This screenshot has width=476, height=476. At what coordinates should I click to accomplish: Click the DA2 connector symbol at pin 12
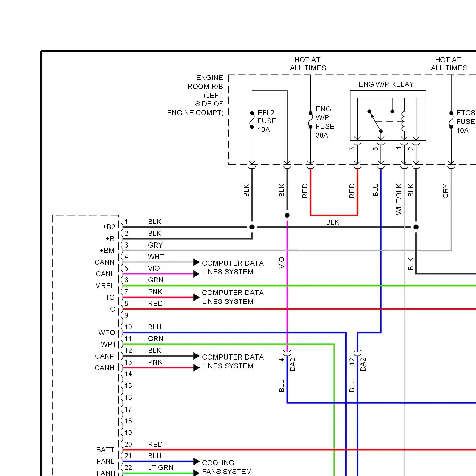point(357,353)
